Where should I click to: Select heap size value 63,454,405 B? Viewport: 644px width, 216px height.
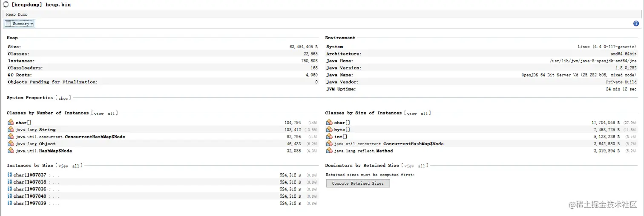pyautogui.click(x=303, y=47)
